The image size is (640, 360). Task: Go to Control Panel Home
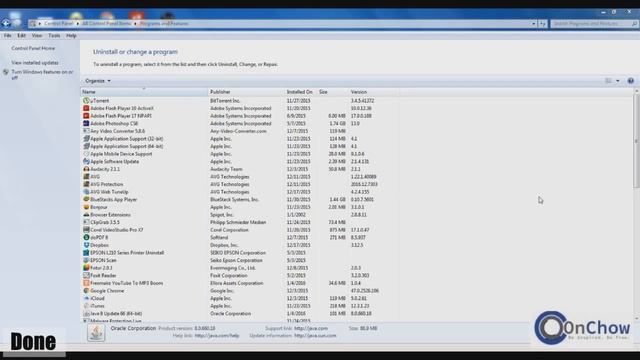point(33,48)
